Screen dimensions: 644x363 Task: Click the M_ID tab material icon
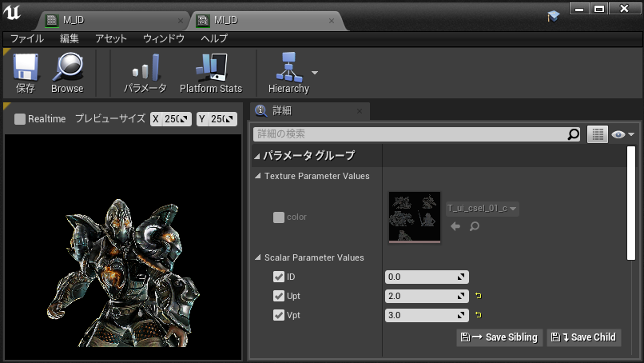coord(52,20)
